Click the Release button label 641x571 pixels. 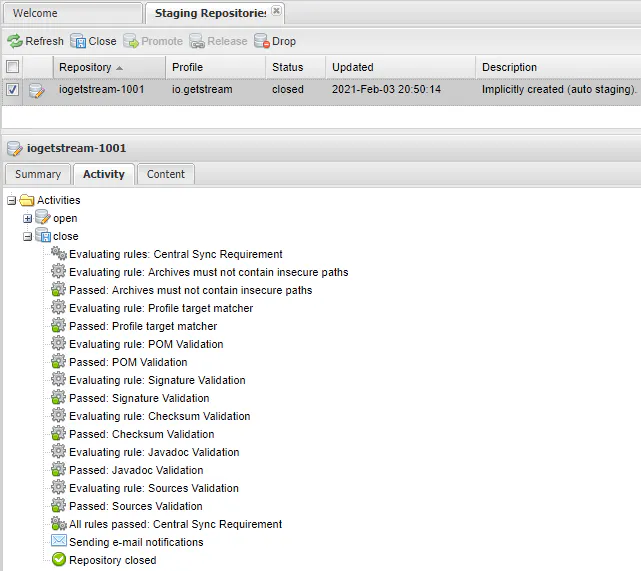pos(227,41)
